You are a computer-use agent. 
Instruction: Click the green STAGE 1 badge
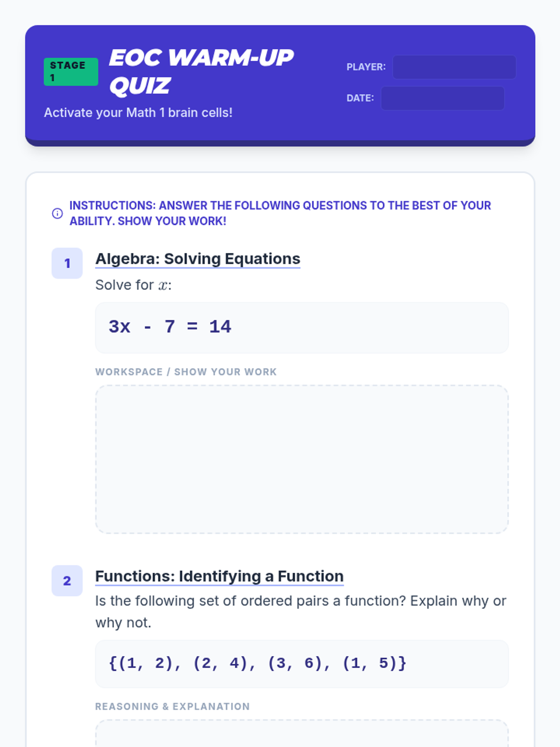pyautogui.click(x=71, y=71)
